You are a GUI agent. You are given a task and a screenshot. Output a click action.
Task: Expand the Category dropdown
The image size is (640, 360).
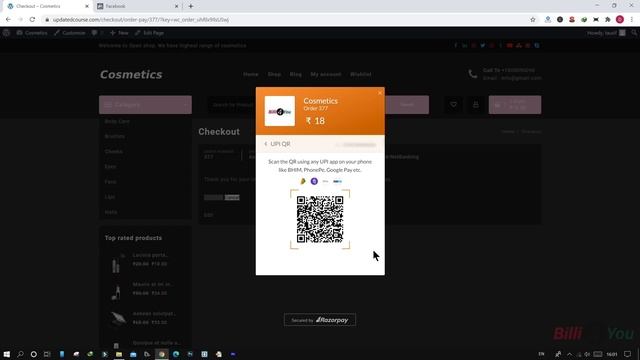pos(145,105)
